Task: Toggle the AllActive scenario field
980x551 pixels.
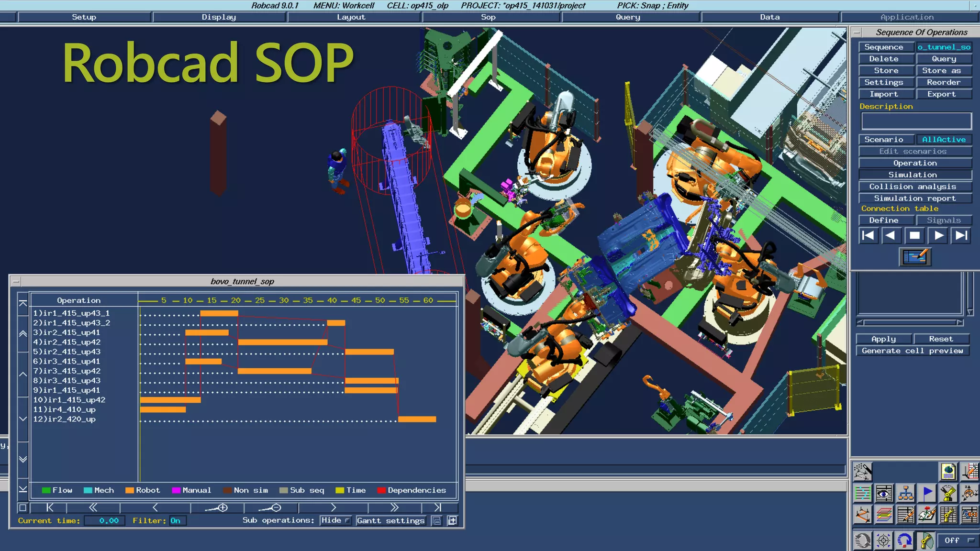Action: click(944, 139)
